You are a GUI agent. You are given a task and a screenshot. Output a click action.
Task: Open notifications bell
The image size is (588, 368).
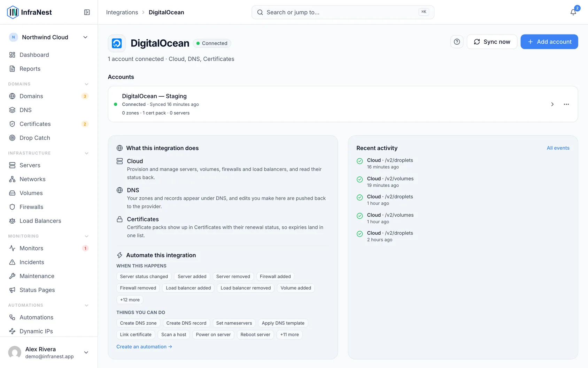[x=573, y=12]
